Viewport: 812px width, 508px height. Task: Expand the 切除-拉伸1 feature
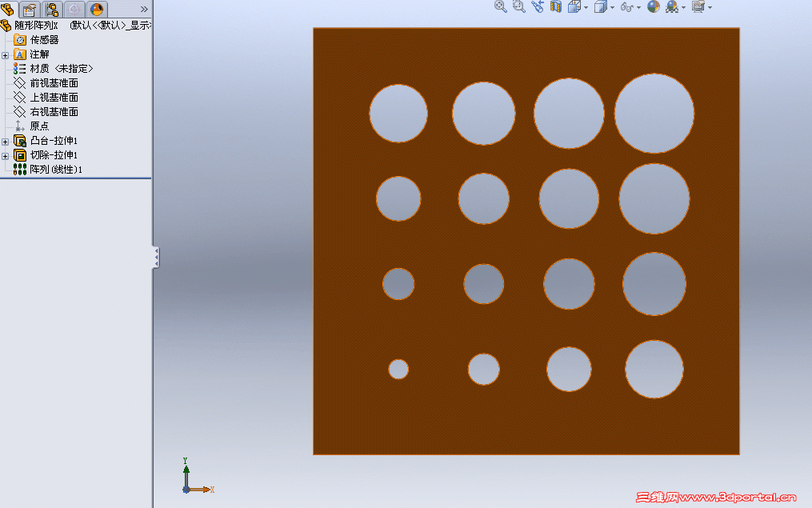click(5, 155)
